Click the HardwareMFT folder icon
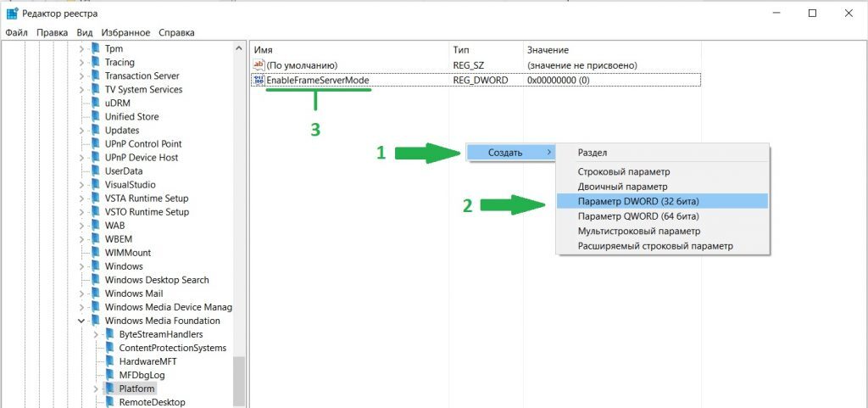This screenshot has width=868, height=408. [111, 361]
